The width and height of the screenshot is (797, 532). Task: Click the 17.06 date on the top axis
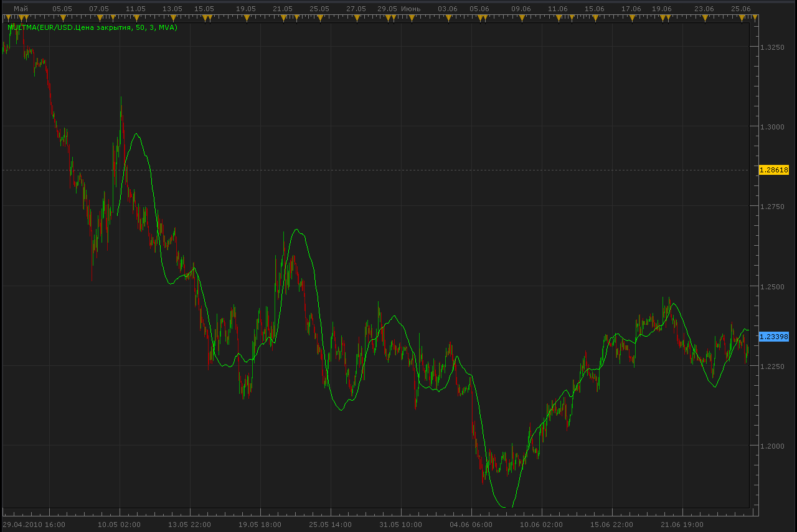pyautogui.click(x=631, y=9)
